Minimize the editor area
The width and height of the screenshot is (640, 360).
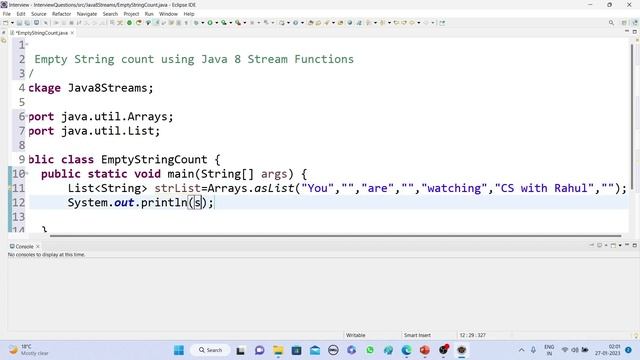(x=627, y=31)
